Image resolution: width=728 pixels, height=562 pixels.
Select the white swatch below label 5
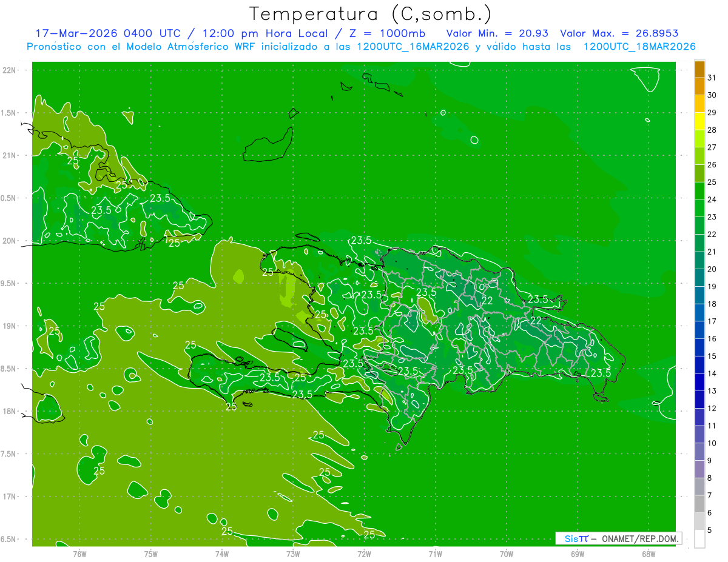(699, 539)
